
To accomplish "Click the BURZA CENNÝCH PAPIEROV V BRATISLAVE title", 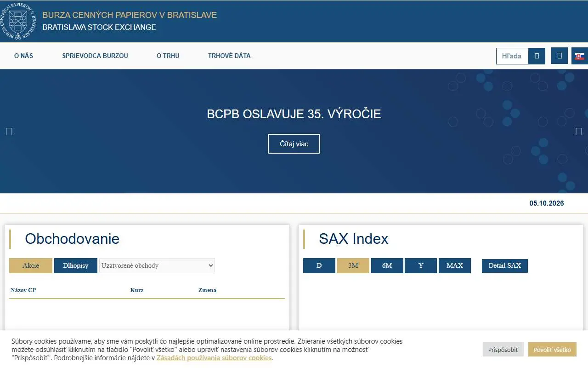I will point(130,15).
